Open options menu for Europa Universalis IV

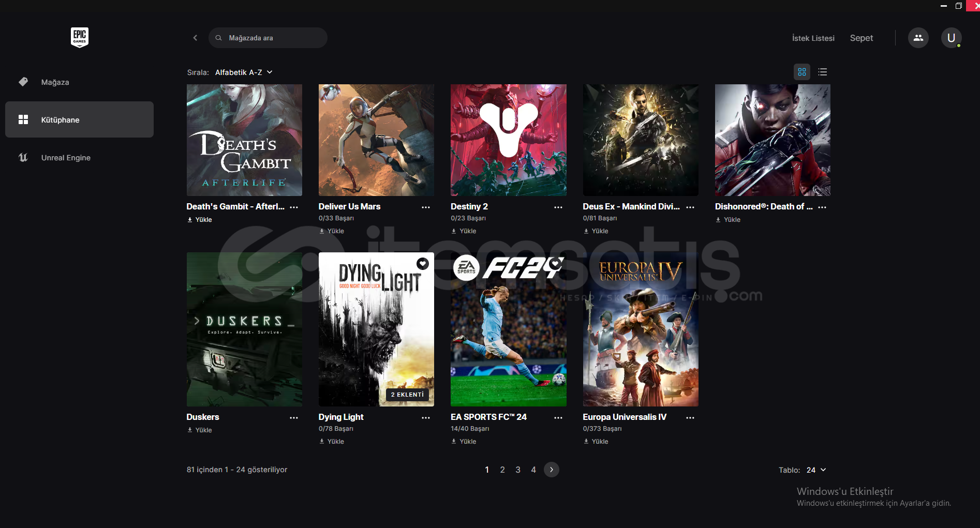coord(690,417)
